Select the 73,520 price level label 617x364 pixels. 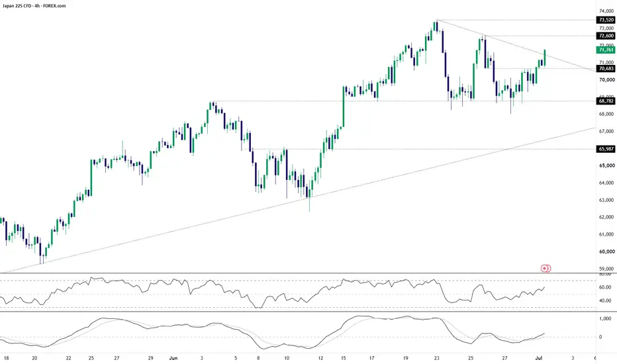606,20
